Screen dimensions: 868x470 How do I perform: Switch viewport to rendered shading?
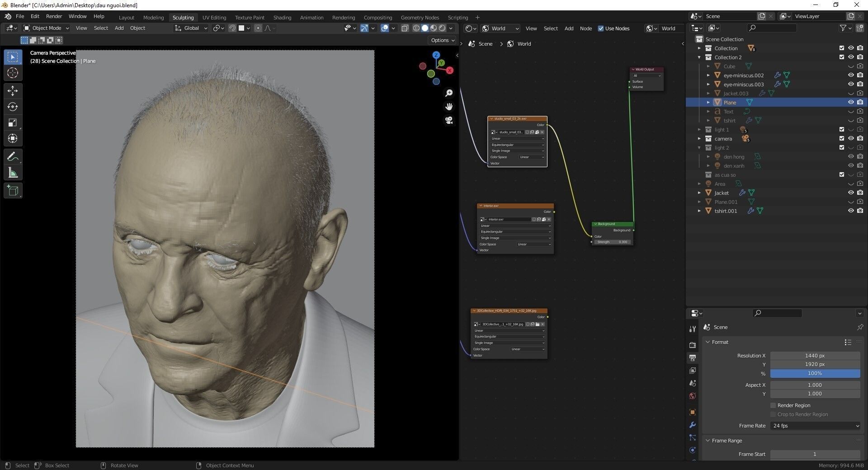tap(442, 28)
